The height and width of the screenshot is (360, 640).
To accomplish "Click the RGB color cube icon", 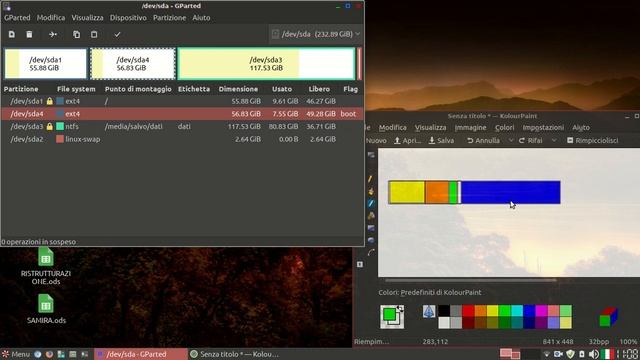I will (608, 317).
